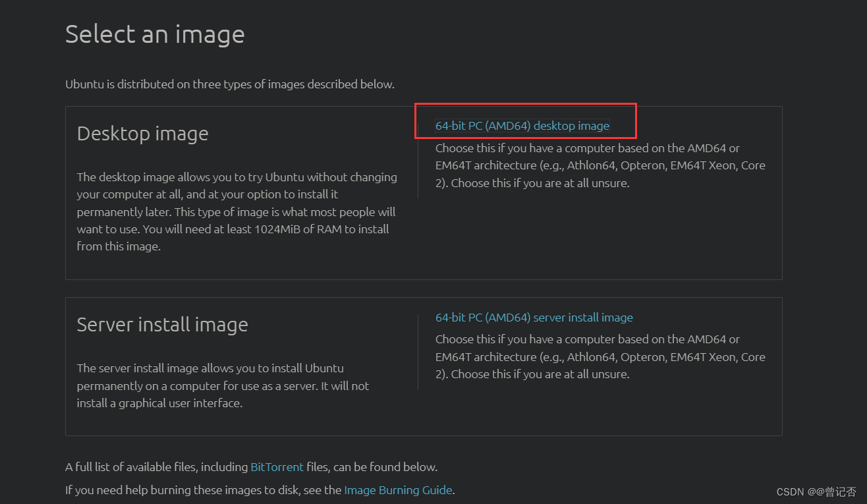
Task: Open the 64-bit PC (AMD64) desktop image link
Action: 522,126
